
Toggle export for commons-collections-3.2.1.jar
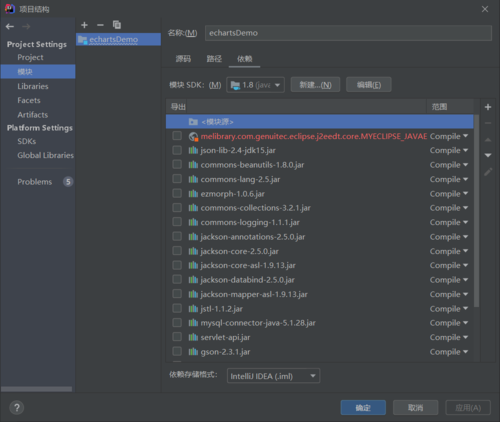pos(177,208)
